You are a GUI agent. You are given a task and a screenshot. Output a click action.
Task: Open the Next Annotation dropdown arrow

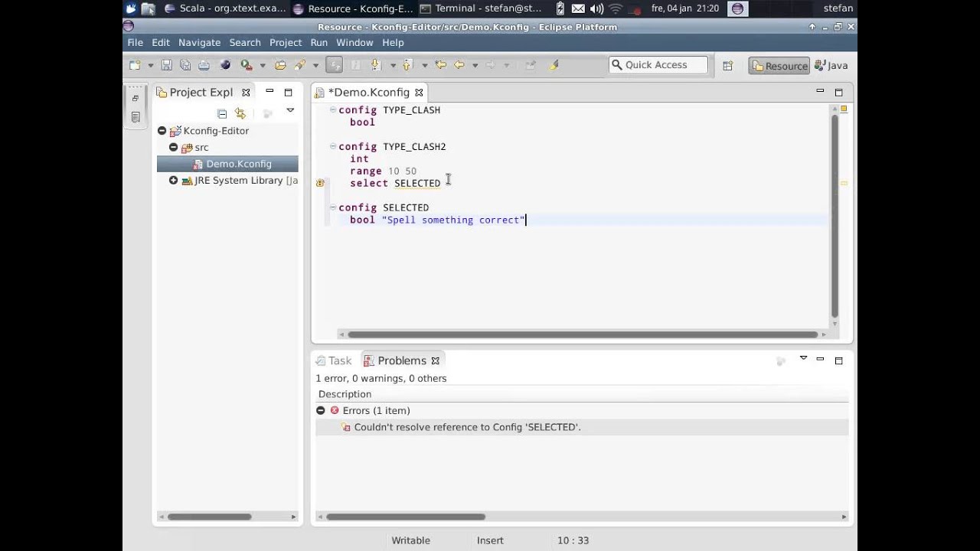pyautogui.click(x=392, y=66)
